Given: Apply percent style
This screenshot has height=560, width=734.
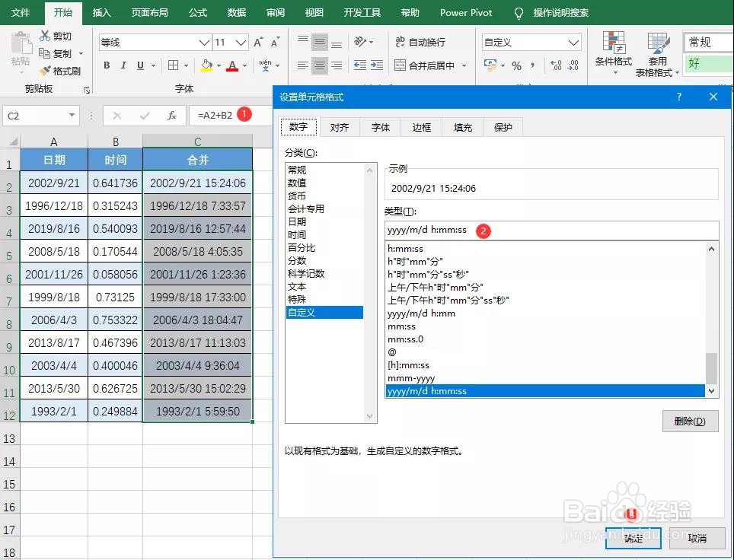Looking at the screenshot, I should tap(516, 65).
